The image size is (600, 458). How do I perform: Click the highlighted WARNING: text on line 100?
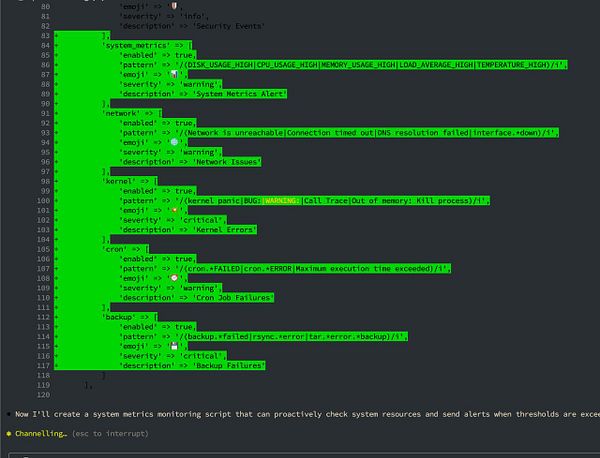[x=282, y=201]
